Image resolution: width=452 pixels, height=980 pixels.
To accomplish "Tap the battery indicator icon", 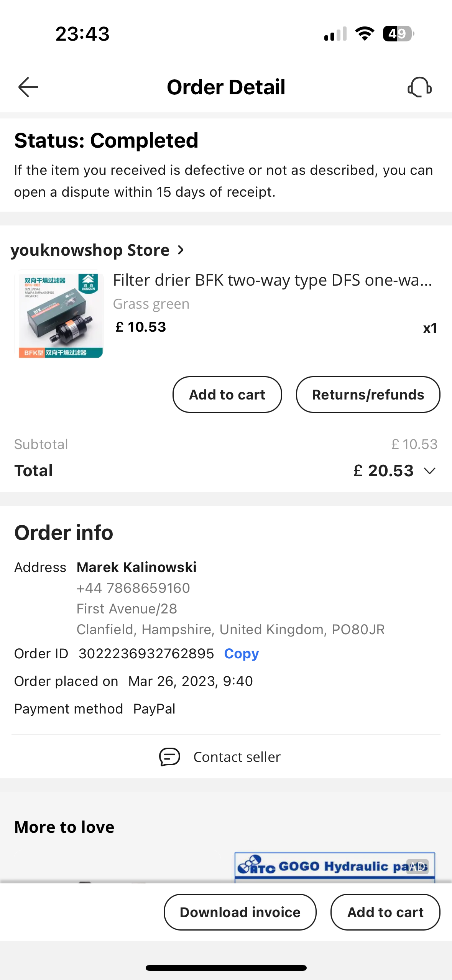I will coord(398,34).
